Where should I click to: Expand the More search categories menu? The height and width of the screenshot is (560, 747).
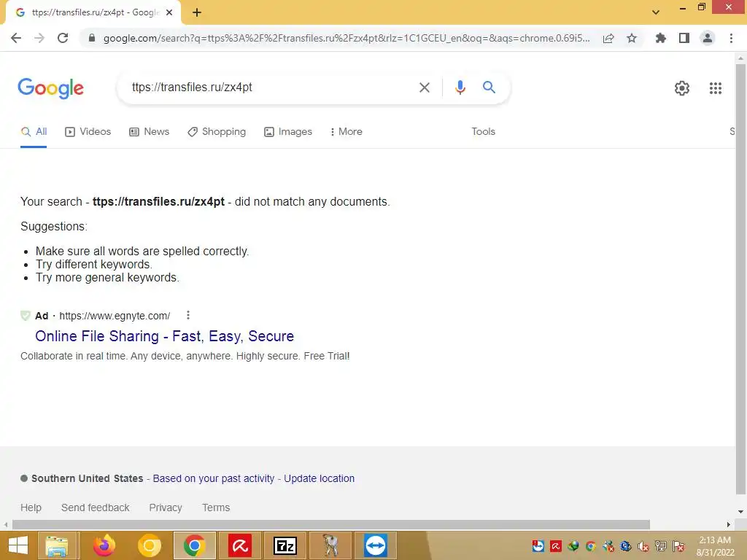347,132
